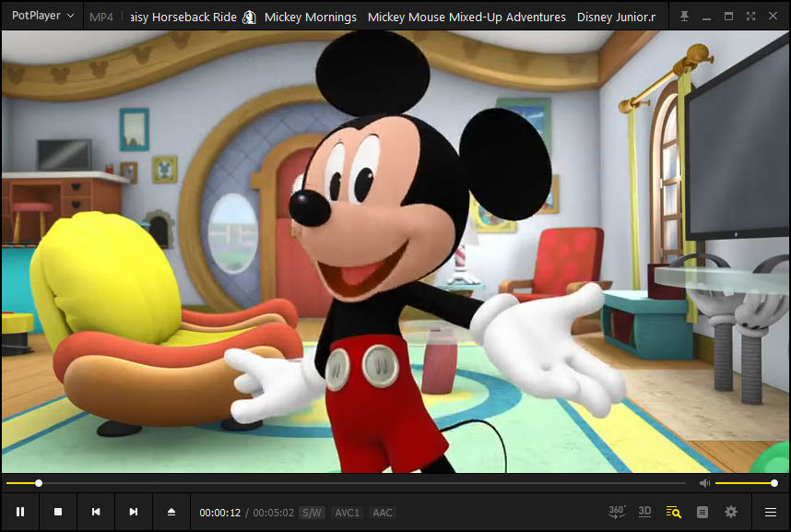Show the subtitle list panel icon
791x532 pixels.
tap(702, 513)
